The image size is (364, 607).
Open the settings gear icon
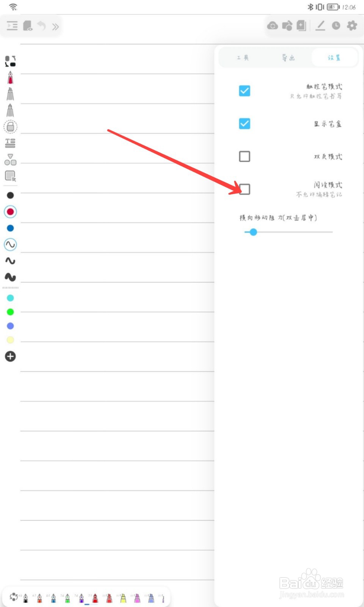(x=352, y=25)
